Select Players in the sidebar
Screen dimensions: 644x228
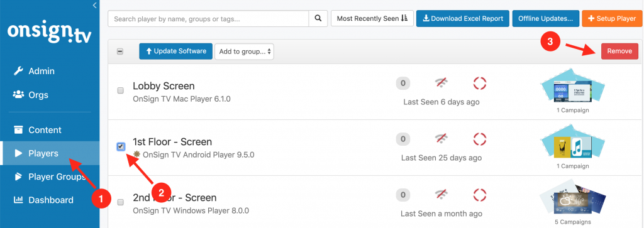(x=50, y=153)
